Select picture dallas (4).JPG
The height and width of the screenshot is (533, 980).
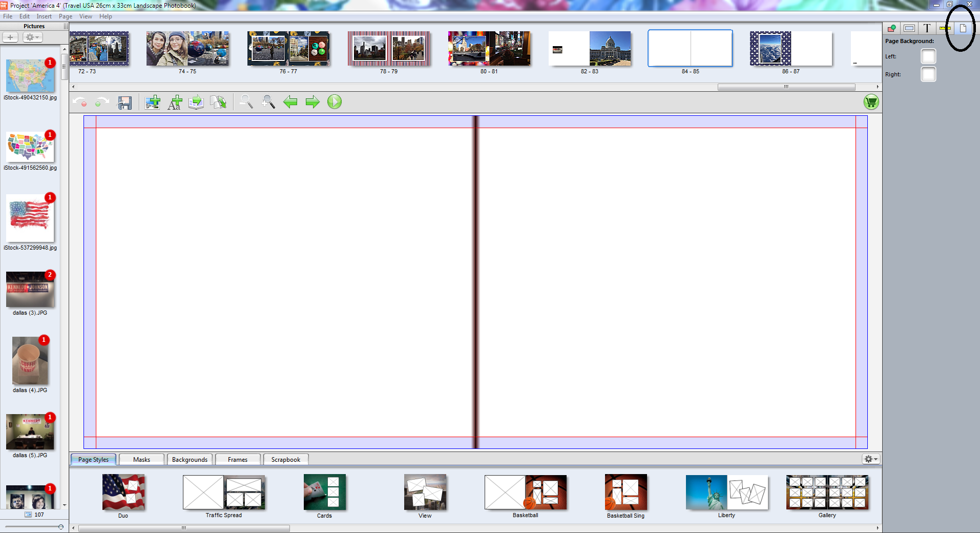[30, 361]
